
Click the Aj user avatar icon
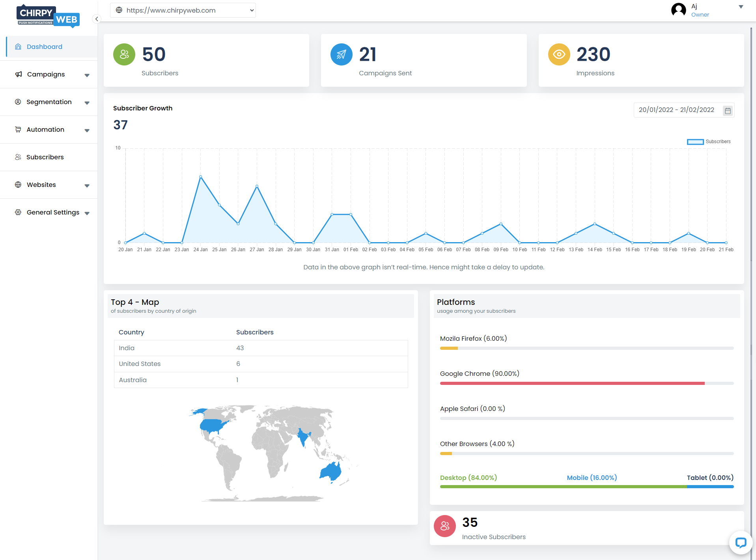(679, 10)
